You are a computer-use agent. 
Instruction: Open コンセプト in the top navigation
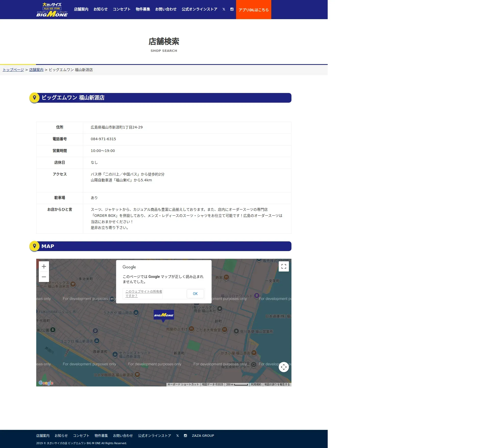pyautogui.click(x=121, y=9)
